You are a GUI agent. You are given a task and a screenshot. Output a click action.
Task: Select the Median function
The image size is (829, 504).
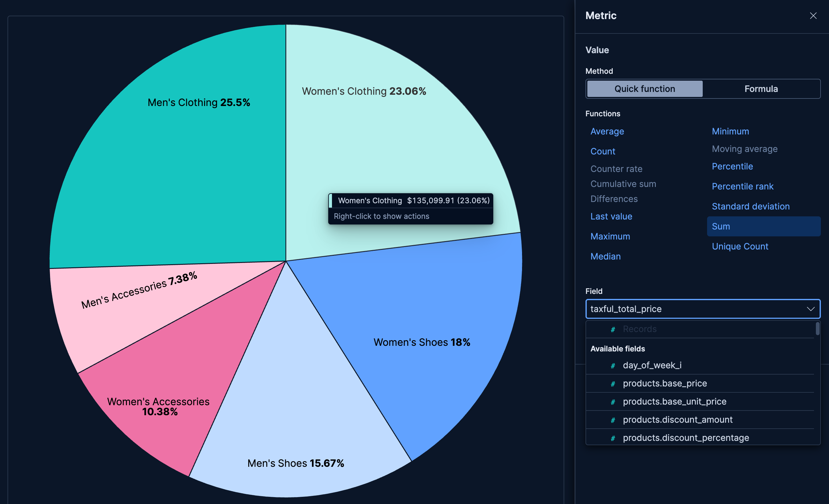click(x=605, y=256)
